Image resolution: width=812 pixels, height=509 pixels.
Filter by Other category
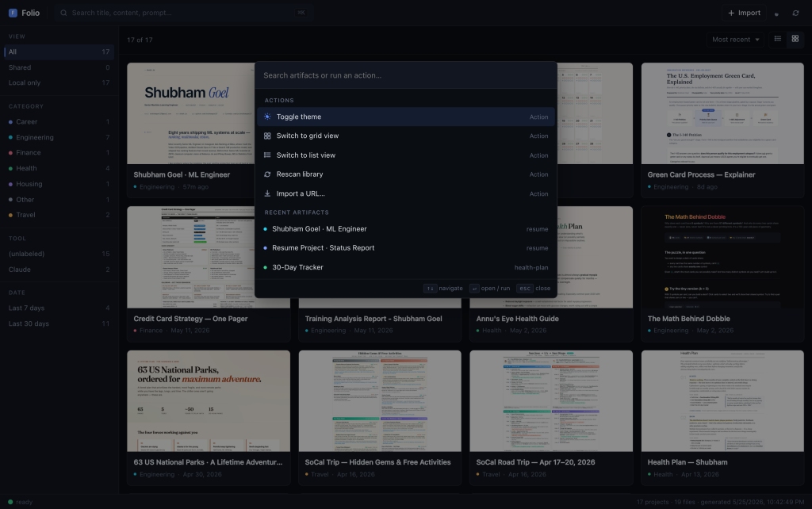[x=59, y=199]
